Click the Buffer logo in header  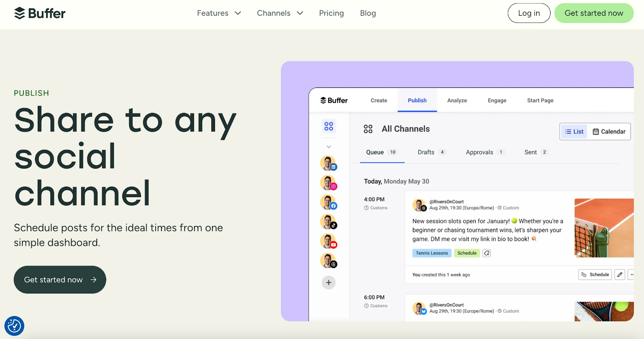39,13
